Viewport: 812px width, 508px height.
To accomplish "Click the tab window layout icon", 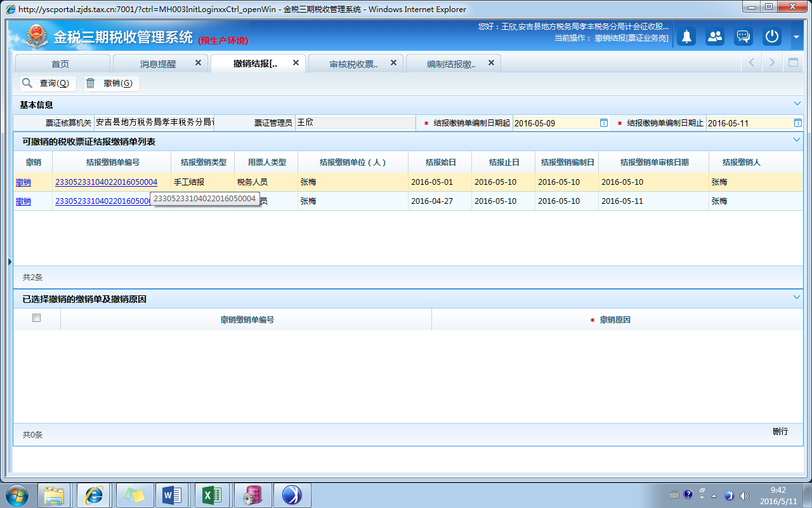I will click(793, 62).
